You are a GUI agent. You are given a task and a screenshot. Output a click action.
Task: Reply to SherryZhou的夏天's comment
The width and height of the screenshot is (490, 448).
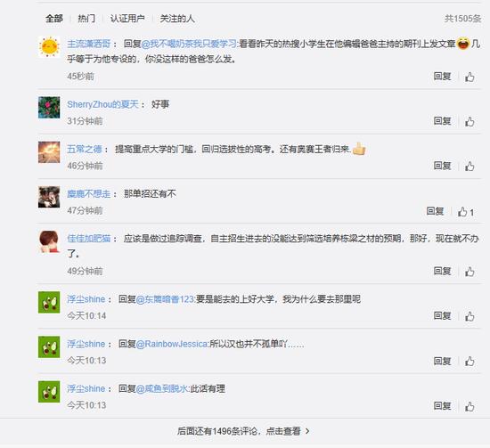tap(442, 121)
